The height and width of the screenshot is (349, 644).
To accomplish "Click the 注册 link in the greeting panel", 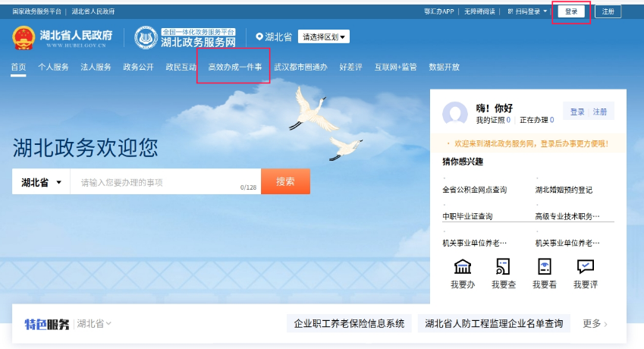I will click(600, 112).
